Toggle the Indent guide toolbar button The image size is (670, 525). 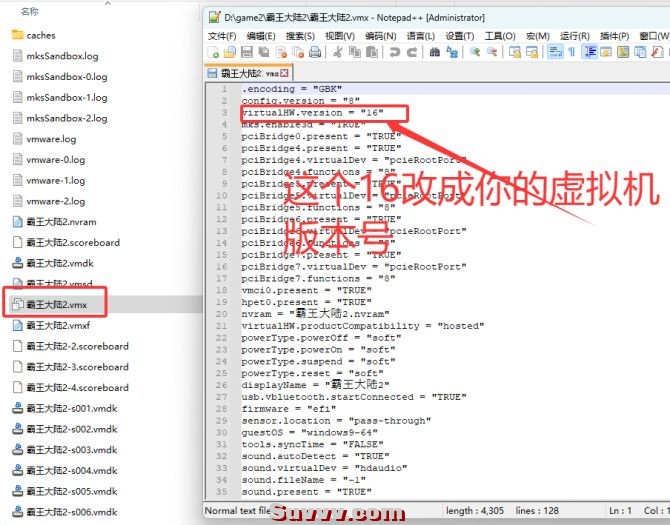click(x=589, y=52)
